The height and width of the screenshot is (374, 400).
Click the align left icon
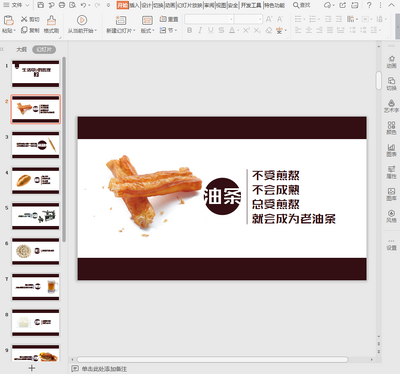coord(298,30)
